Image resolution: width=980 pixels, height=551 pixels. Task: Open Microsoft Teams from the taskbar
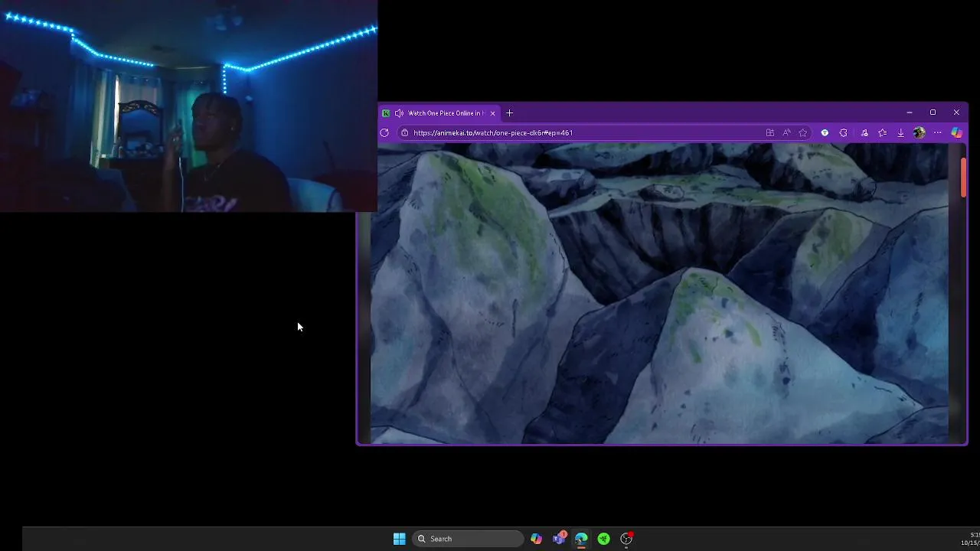[x=559, y=539]
